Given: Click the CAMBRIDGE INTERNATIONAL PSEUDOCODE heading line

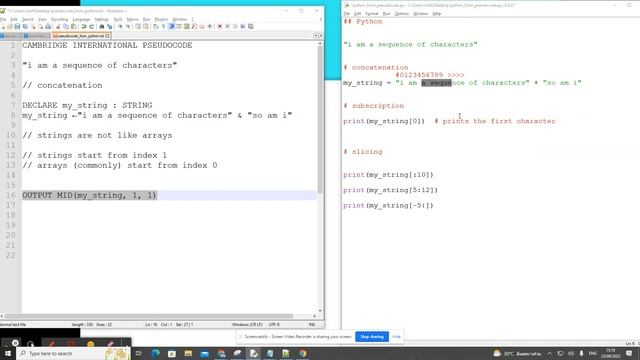Looking at the screenshot, I should (107, 45).
